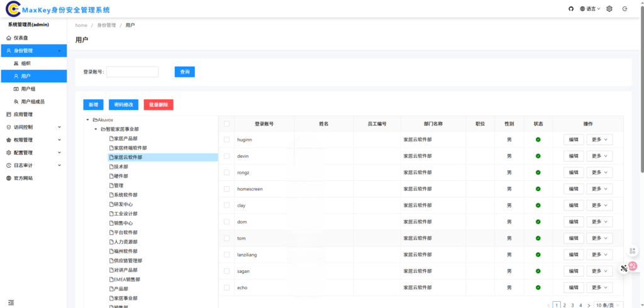Screen dimensions: 644x308
Task: Click the settings gear icon in header
Action: click(609, 9)
